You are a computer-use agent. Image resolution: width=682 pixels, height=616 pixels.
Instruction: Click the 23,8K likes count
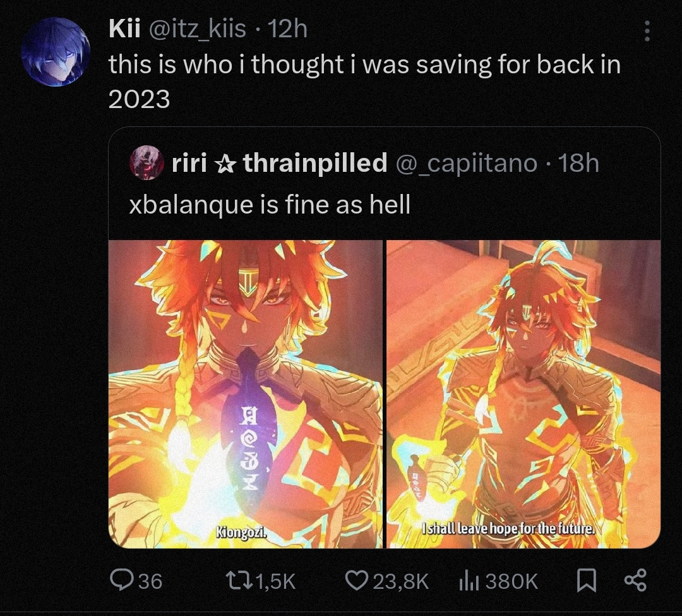[x=400, y=582]
